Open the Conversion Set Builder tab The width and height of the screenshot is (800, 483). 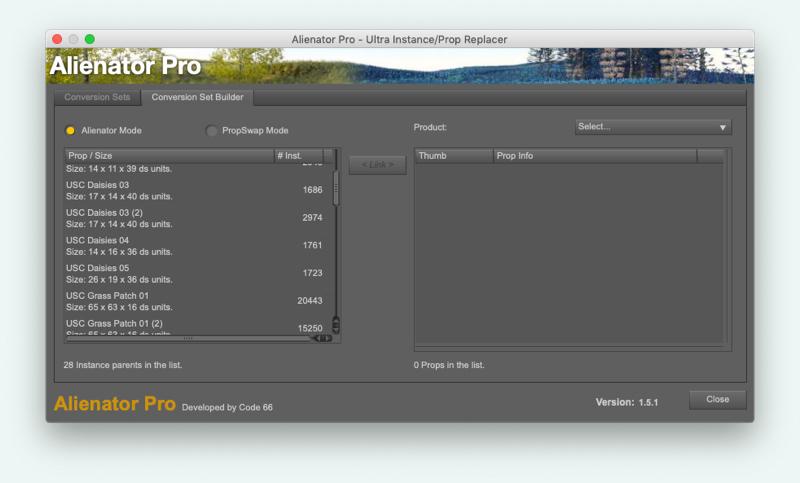tap(197, 97)
